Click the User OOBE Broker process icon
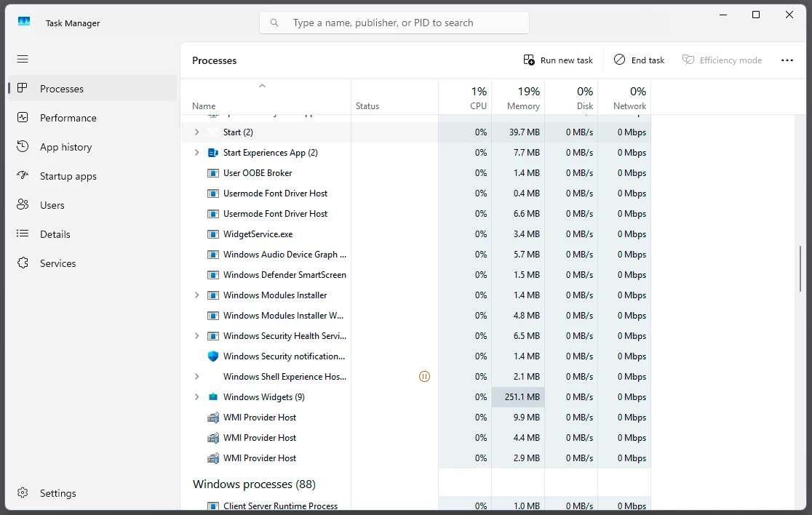Screen dimensions: 812x515 (x=213, y=173)
